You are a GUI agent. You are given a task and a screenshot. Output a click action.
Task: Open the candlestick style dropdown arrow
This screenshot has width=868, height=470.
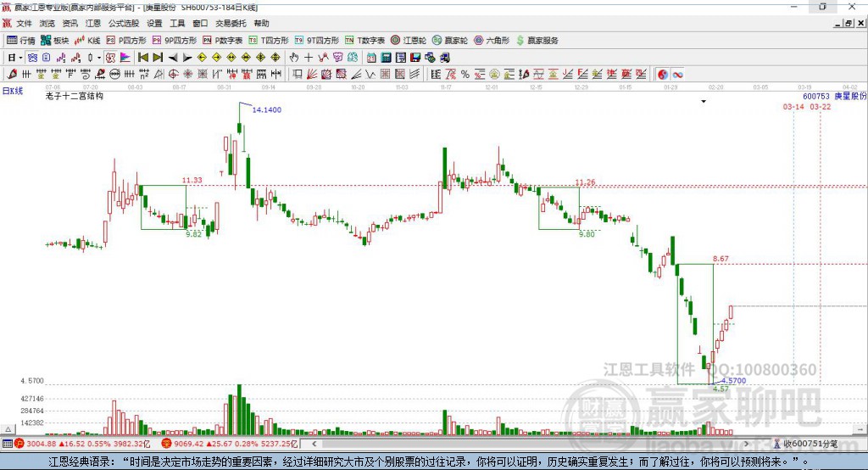point(99,58)
